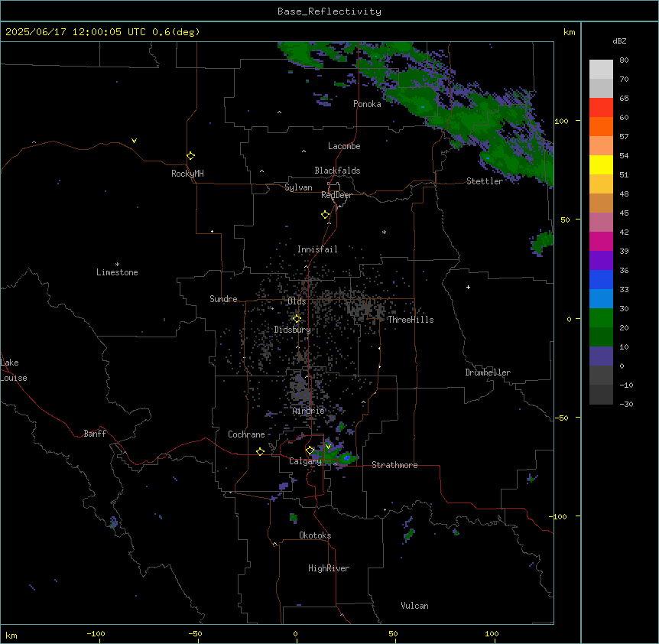
Task: Click the yellow diamond marker south of RedDeer
Action: [x=325, y=215]
